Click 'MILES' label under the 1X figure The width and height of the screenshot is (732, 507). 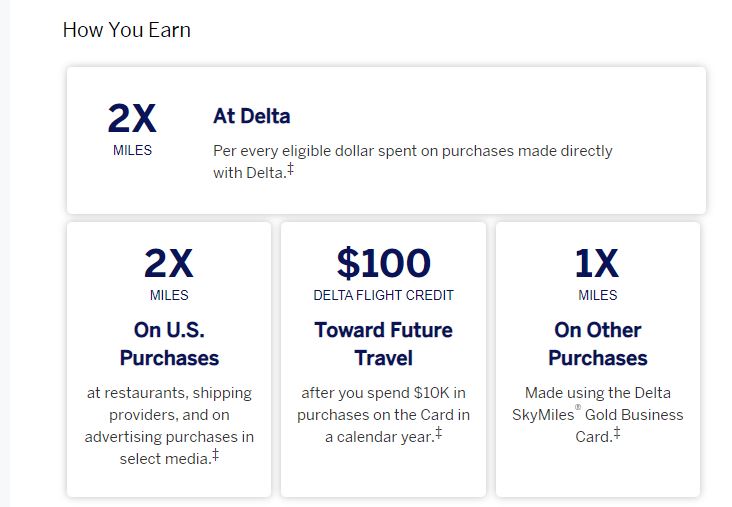597,295
